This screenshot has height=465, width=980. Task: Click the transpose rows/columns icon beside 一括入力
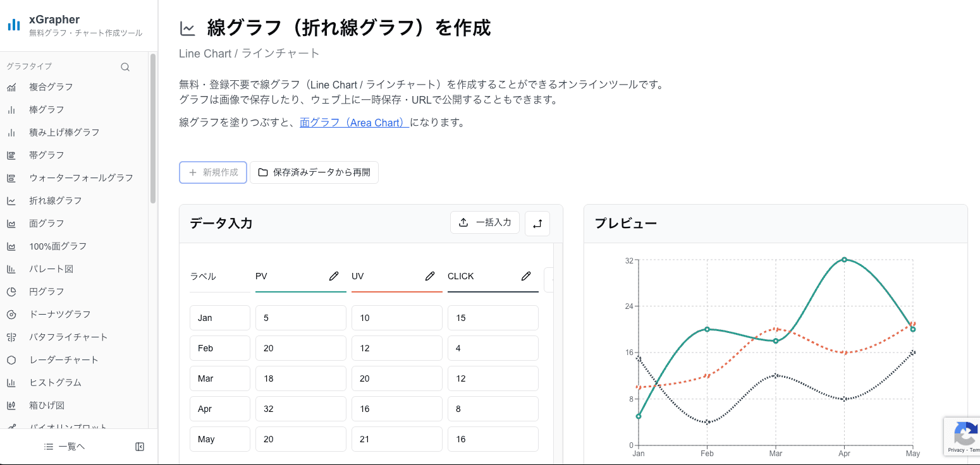(537, 223)
